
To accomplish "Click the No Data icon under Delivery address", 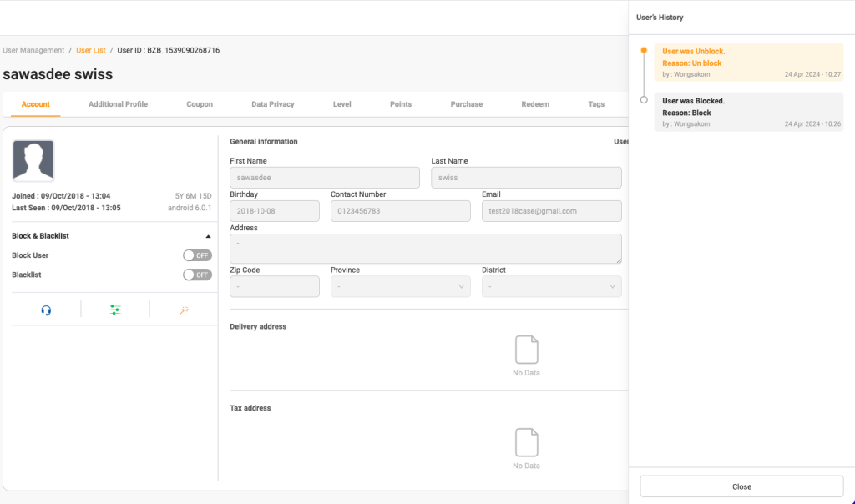I will click(x=526, y=350).
